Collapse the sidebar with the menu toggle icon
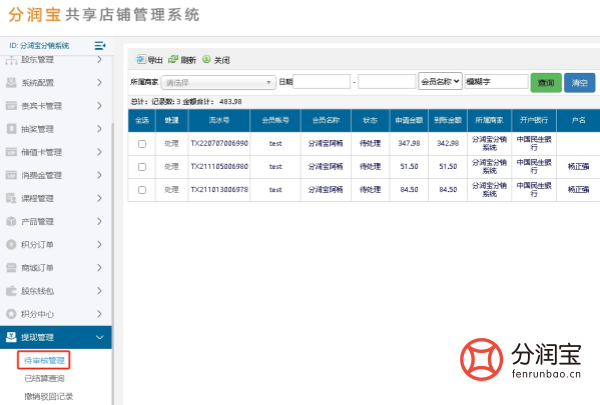600x405 pixels. pos(99,46)
